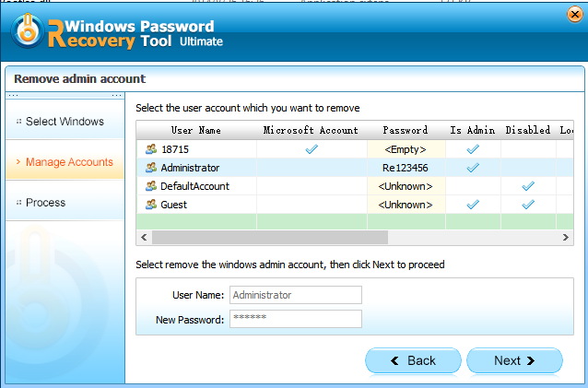Click Is Admin checkmark for Guest
Screen dimensions: 588x388
pos(473,205)
